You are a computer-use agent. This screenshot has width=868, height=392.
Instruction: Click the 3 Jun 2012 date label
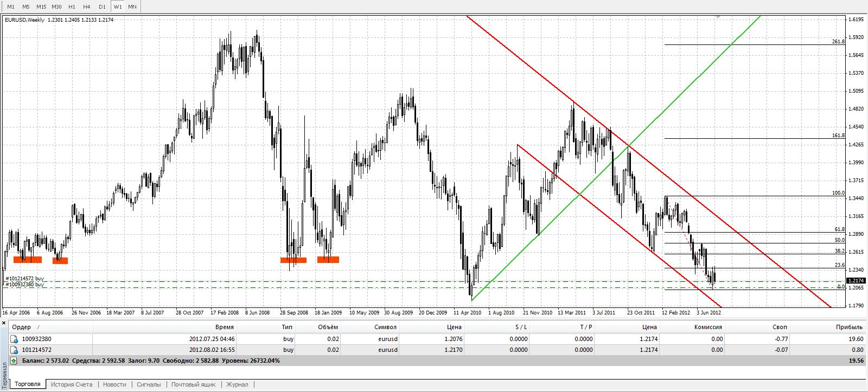[709, 312]
